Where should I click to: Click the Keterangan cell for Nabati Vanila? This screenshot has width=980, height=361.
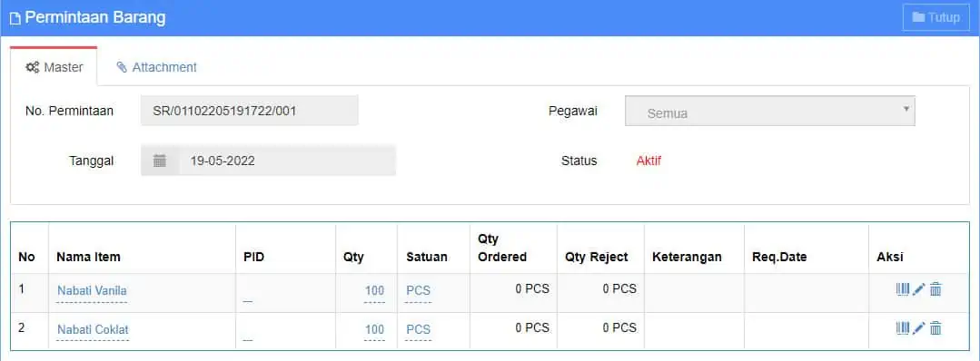pos(695,293)
